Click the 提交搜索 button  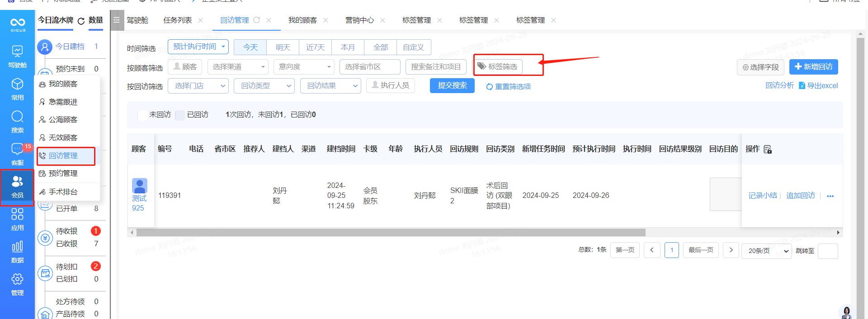pyautogui.click(x=452, y=85)
